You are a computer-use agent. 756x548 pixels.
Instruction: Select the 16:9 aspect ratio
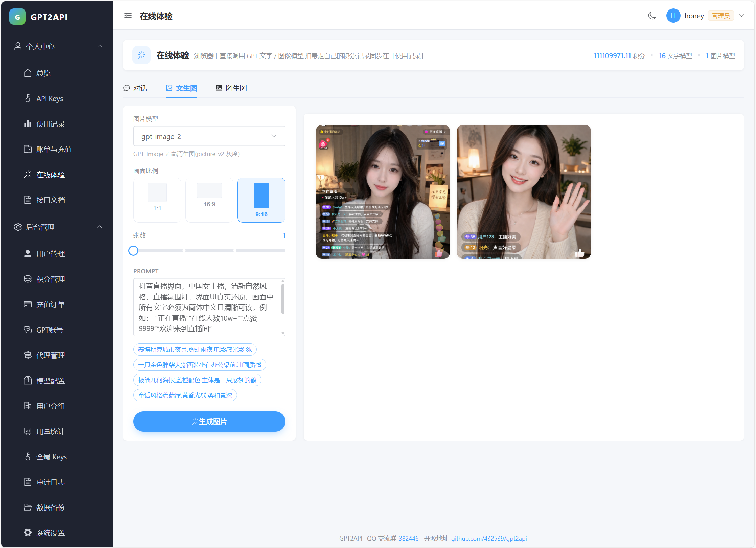click(209, 200)
